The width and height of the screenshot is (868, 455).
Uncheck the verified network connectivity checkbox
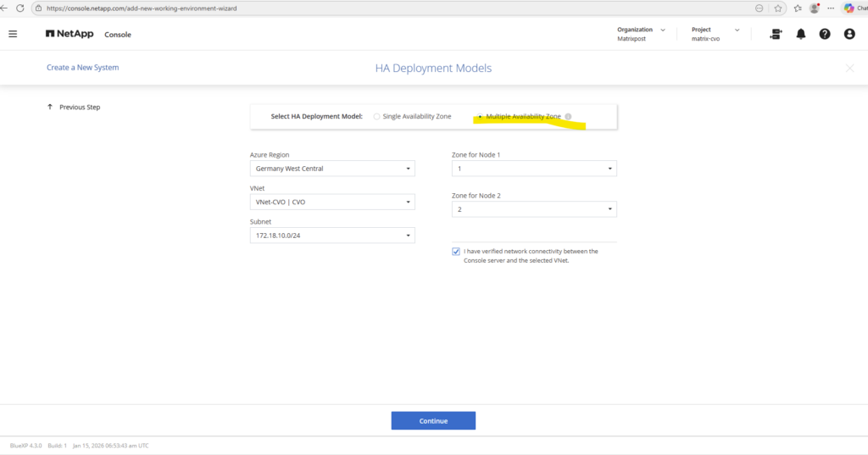456,252
